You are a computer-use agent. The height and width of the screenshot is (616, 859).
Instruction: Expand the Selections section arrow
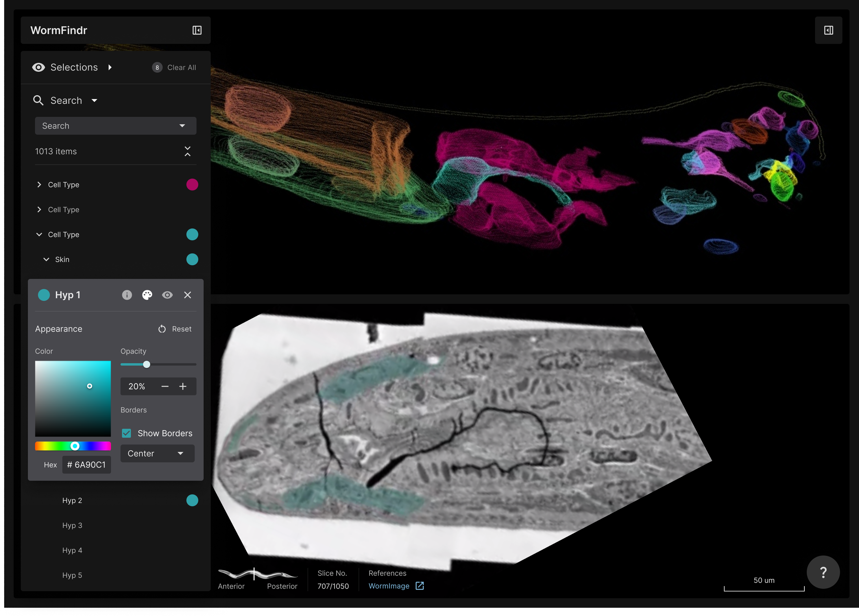[x=110, y=67]
